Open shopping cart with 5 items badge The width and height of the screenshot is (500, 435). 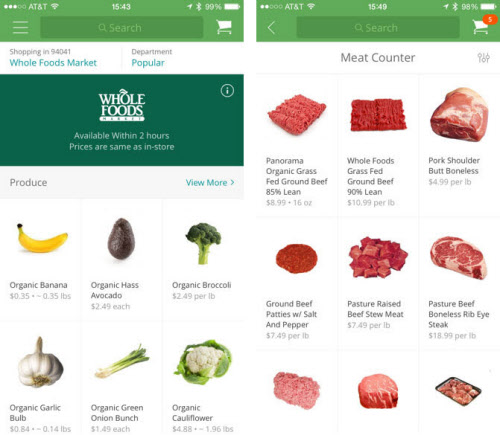[482, 25]
